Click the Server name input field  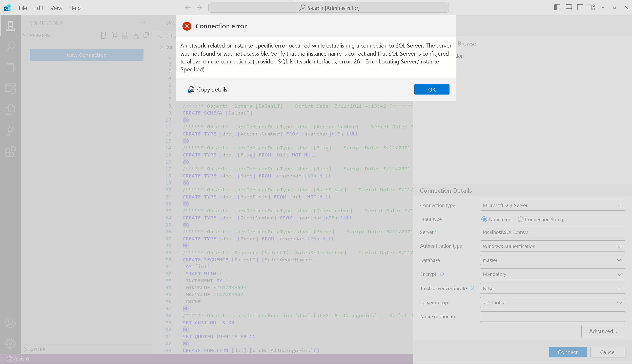(x=552, y=232)
